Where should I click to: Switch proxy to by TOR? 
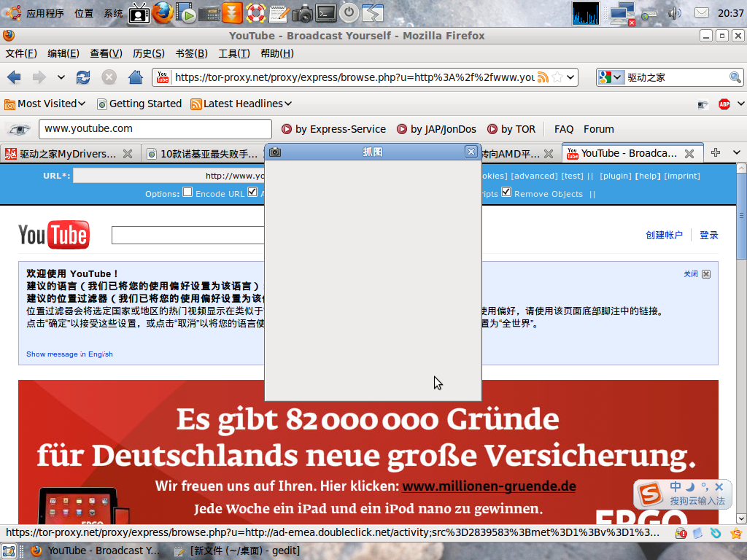(x=511, y=129)
